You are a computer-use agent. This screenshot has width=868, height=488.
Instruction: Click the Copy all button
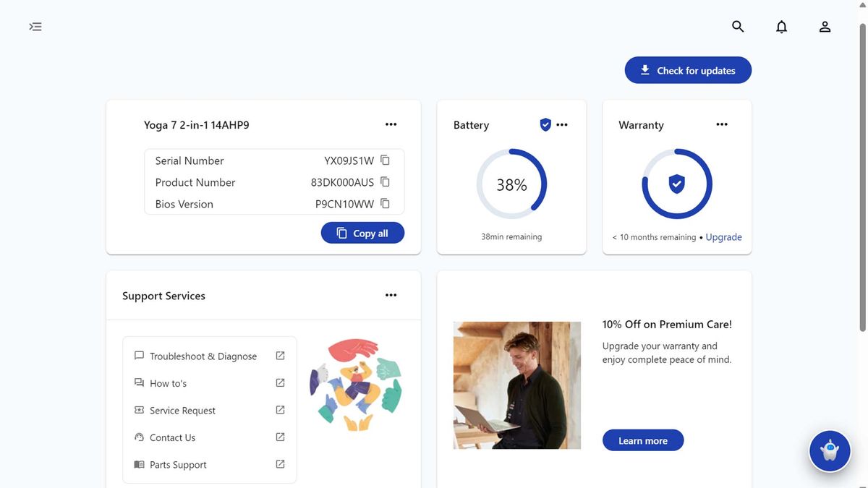click(x=362, y=233)
